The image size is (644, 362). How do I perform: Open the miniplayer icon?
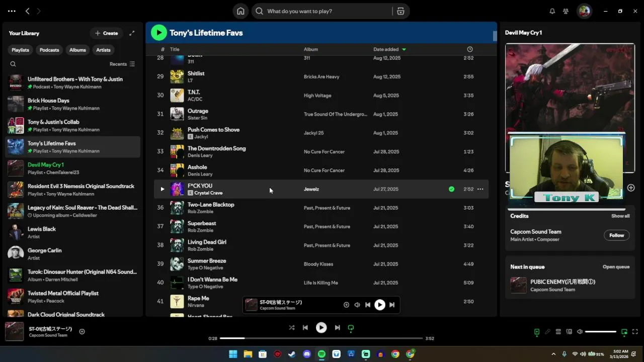coord(624,332)
